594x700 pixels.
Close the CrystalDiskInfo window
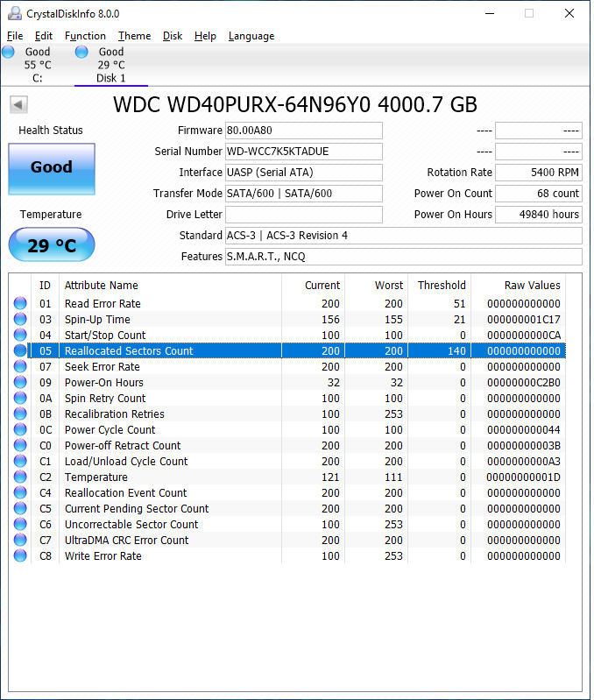pos(569,13)
